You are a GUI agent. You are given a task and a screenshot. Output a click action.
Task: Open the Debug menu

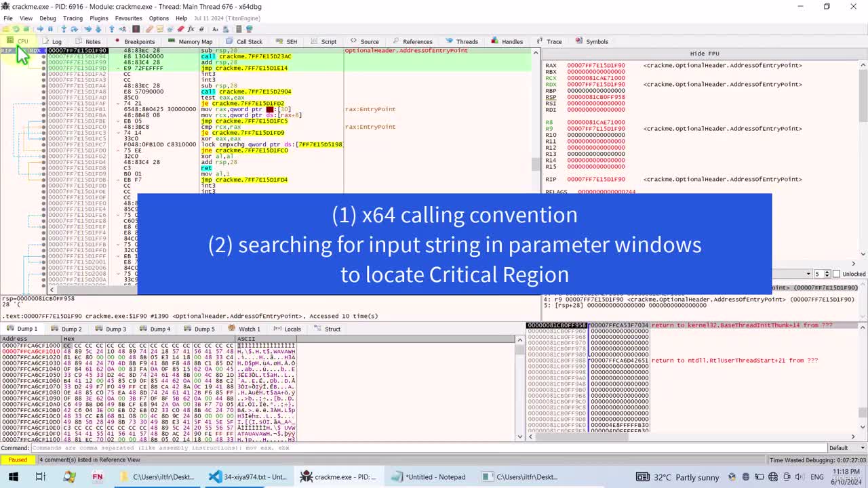coord(47,18)
